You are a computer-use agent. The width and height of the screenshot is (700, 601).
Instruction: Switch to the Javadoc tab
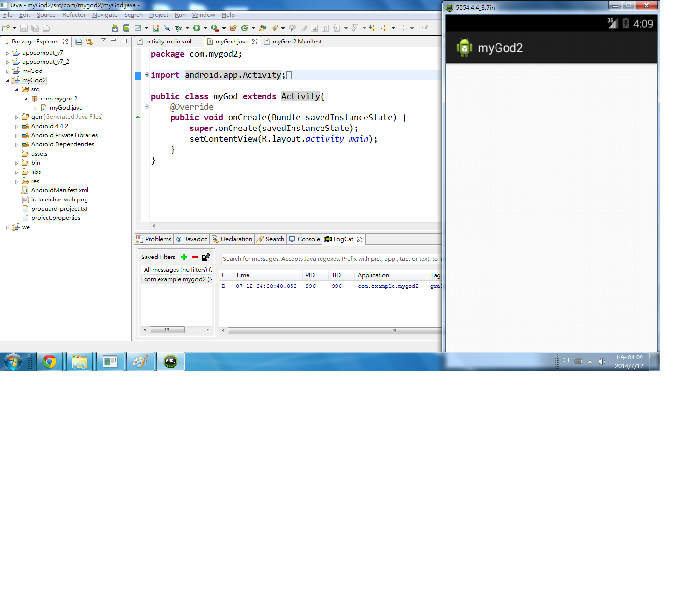tap(192, 239)
